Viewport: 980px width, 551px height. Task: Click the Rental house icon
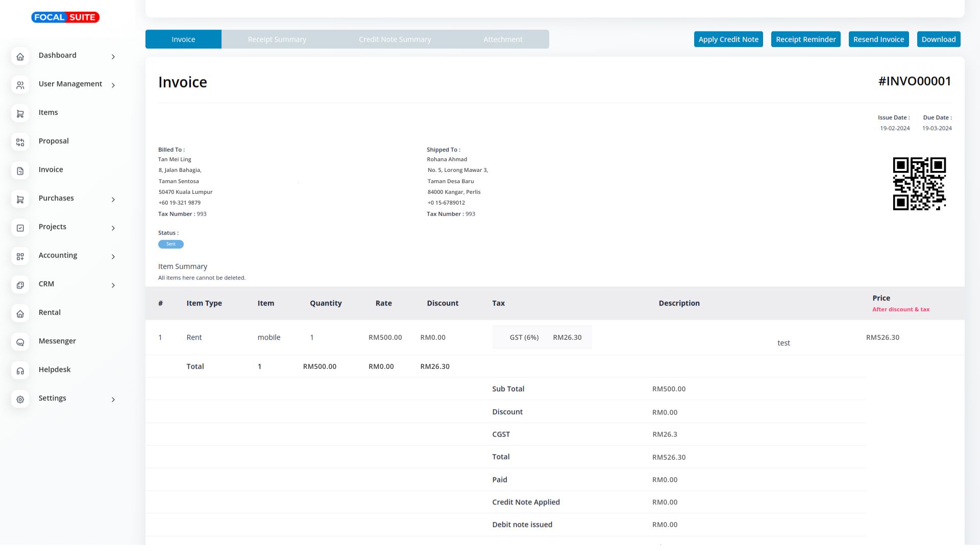[20, 314]
